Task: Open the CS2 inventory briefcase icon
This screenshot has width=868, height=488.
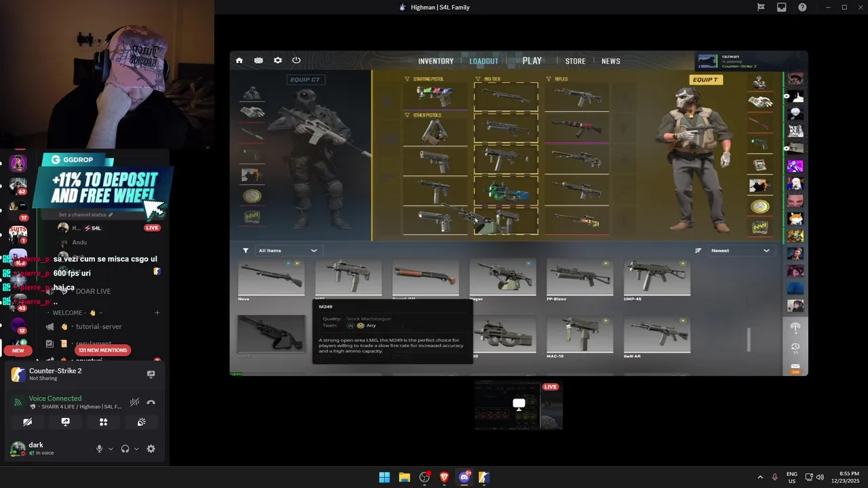Action: [x=258, y=60]
